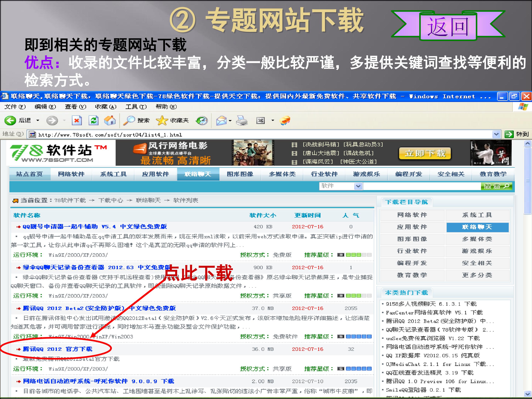Screen dimensions: 532x399
Task: Click the site search text box
Action: [422, 186]
